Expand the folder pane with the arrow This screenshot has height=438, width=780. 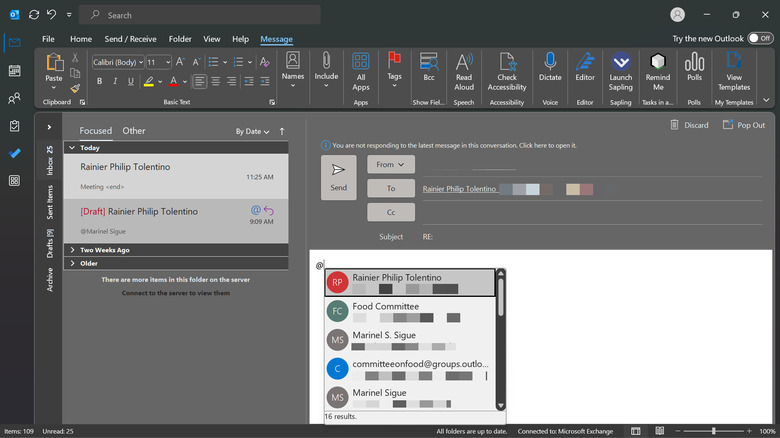coord(49,127)
